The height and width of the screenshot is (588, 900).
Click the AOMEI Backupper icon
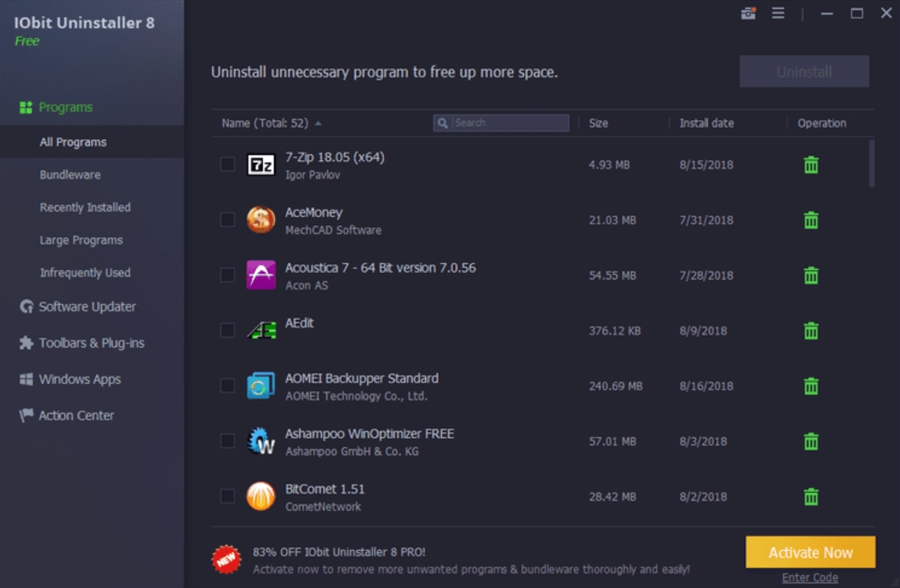(x=261, y=386)
